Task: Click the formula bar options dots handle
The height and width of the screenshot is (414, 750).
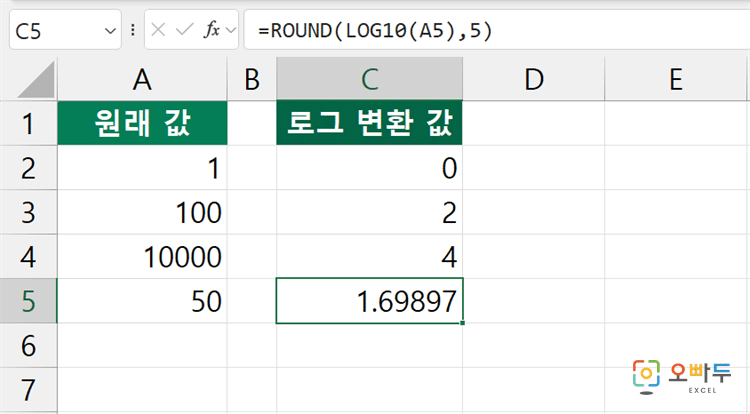Action: coord(132,31)
